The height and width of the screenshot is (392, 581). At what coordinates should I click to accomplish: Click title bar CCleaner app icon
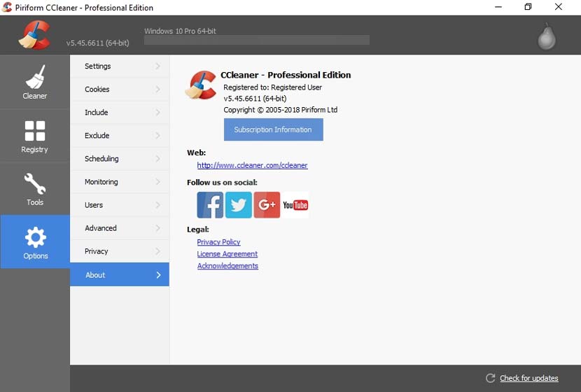(x=7, y=8)
